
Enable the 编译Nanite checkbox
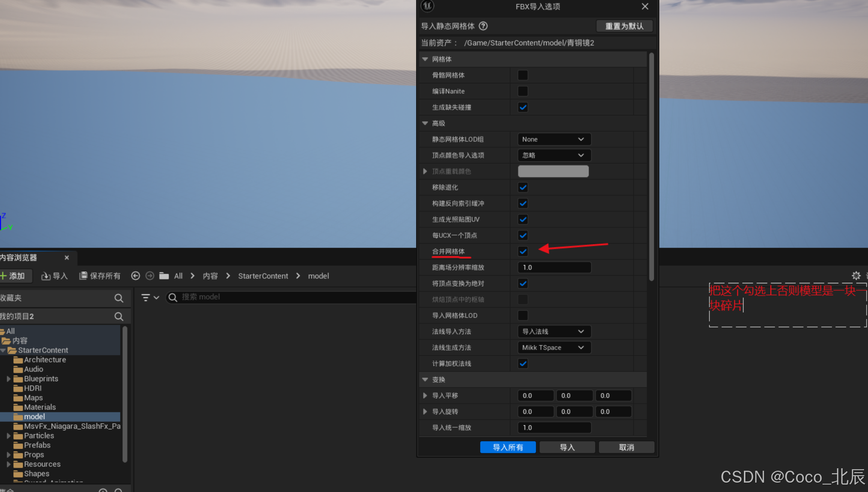click(522, 91)
